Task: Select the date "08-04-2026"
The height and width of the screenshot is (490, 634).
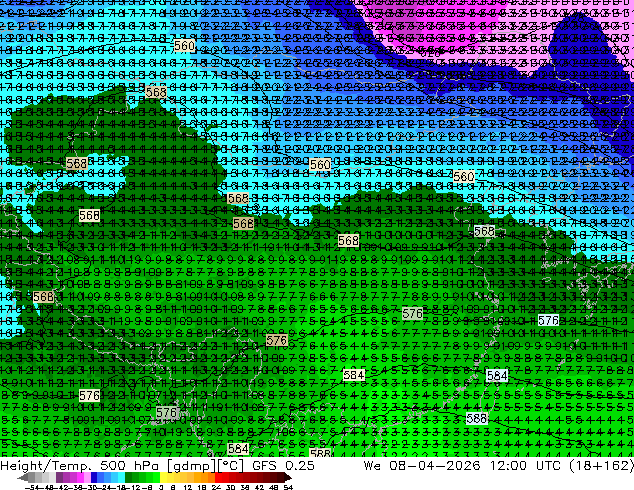Action: 435,466
